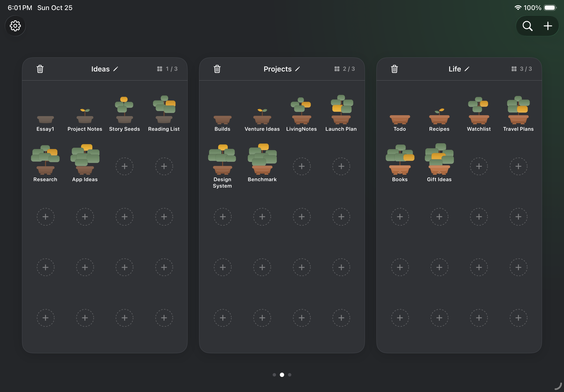Check the battery indicator in status bar
Image resolution: width=564 pixels, height=392 pixels.
(x=550, y=8)
